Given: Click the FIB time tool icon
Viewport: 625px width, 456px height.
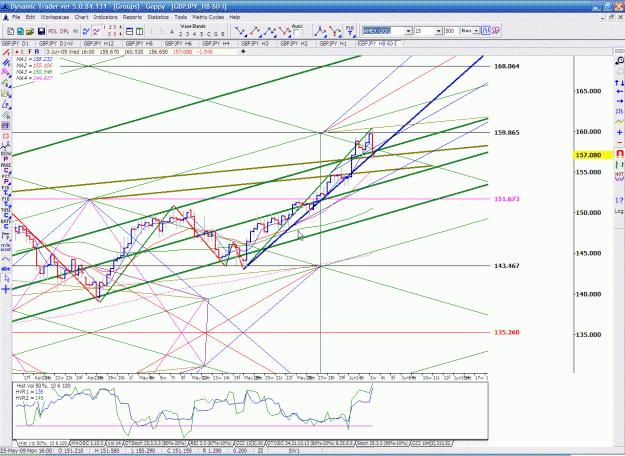Looking at the screenshot, I should click(x=350, y=31).
